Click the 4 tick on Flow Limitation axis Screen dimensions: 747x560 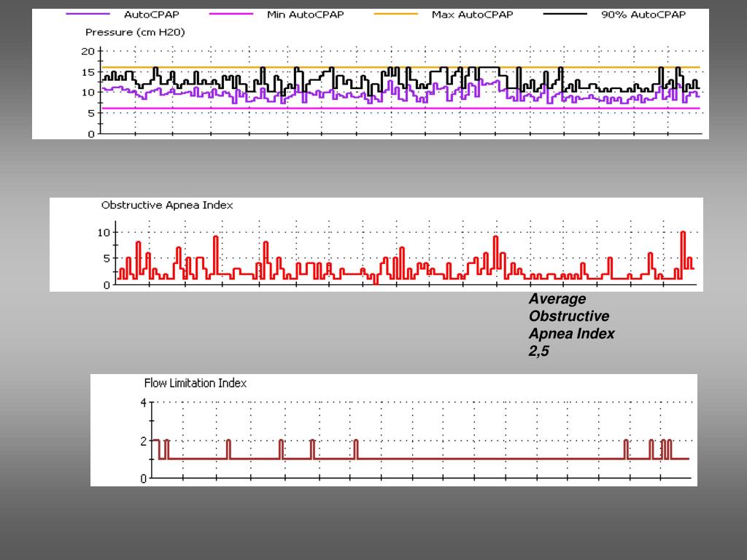coord(144,402)
